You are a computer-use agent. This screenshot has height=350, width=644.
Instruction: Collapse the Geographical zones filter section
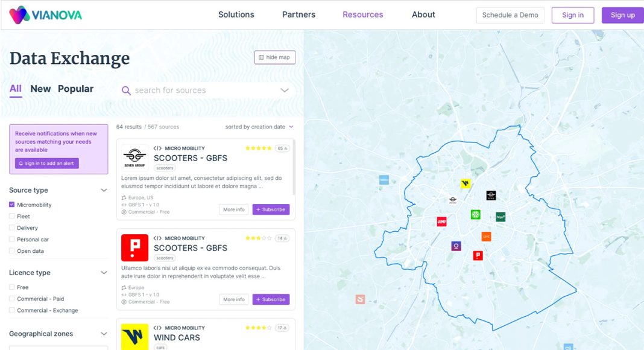pyautogui.click(x=104, y=334)
